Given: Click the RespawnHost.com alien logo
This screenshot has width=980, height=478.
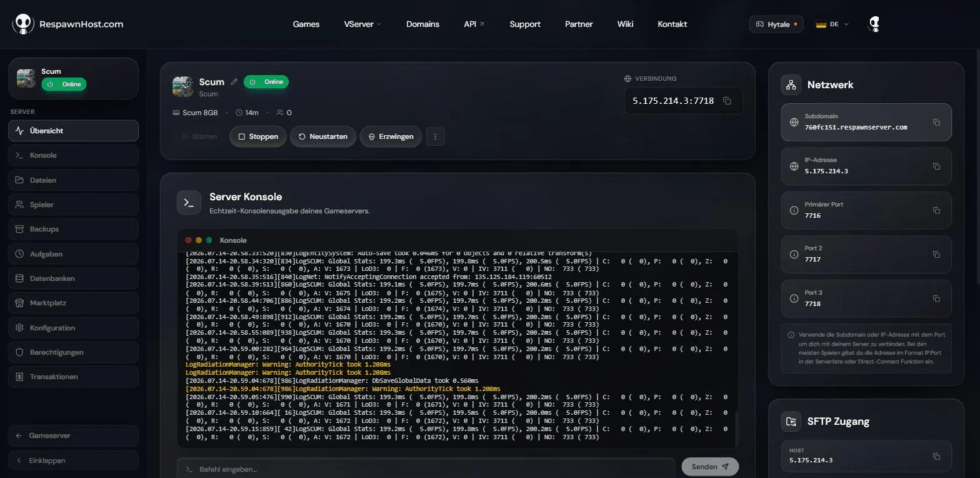Looking at the screenshot, I should click(22, 24).
